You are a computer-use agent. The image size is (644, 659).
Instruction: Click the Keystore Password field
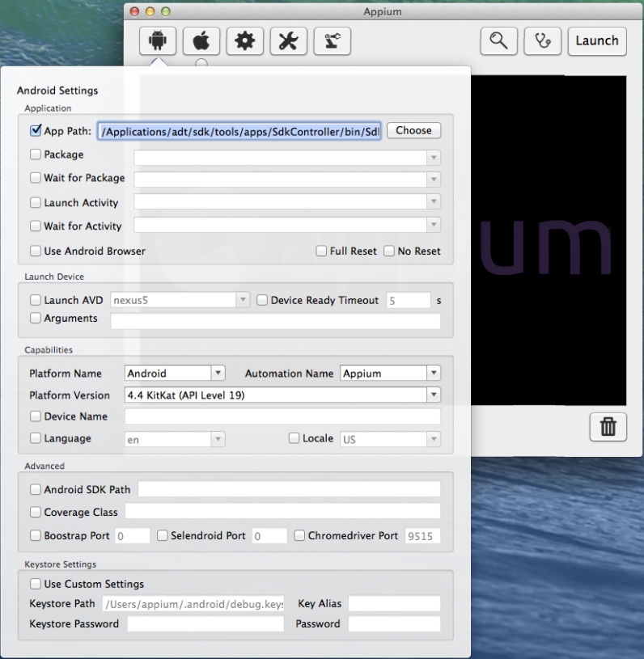[205, 623]
